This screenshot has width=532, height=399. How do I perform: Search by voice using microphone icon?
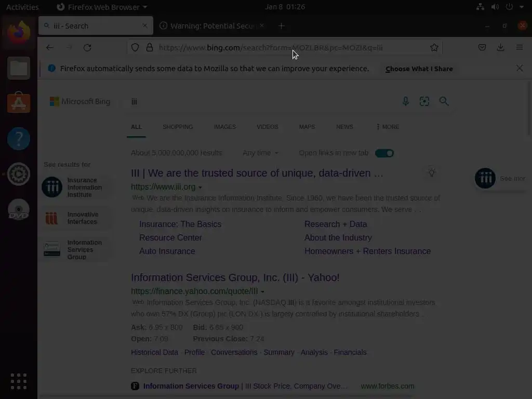click(x=405, y=101)
